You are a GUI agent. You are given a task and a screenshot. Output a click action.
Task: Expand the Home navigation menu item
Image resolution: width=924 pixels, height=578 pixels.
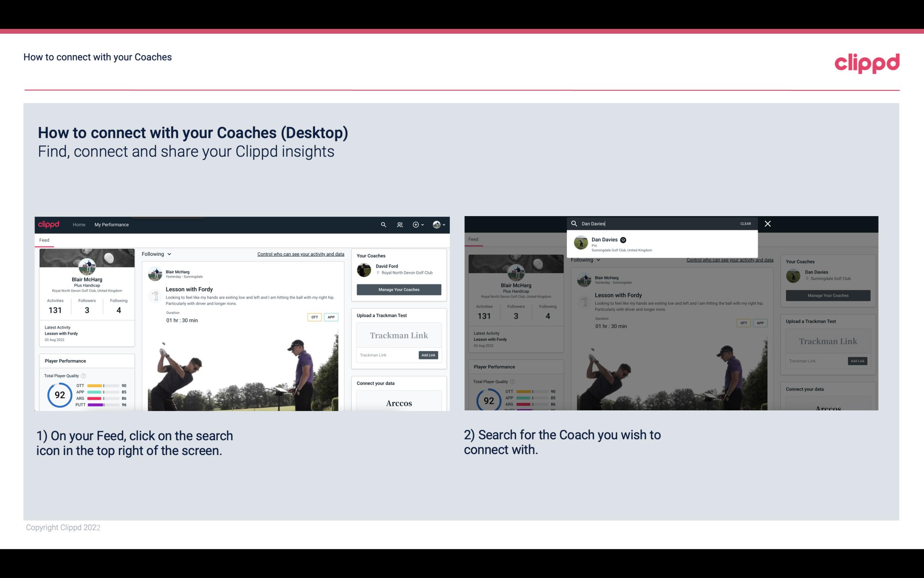(79, 224)
